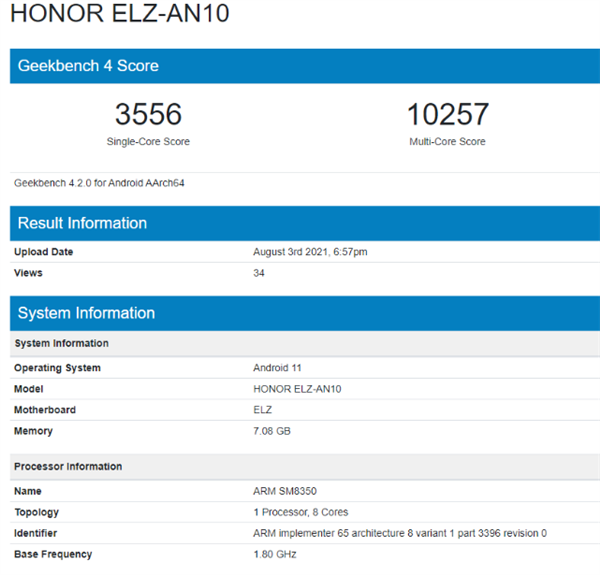The image size is (600, 575).
Task: Select the August 3rd 2021, 6:57pm value
Action: point(310,252)
